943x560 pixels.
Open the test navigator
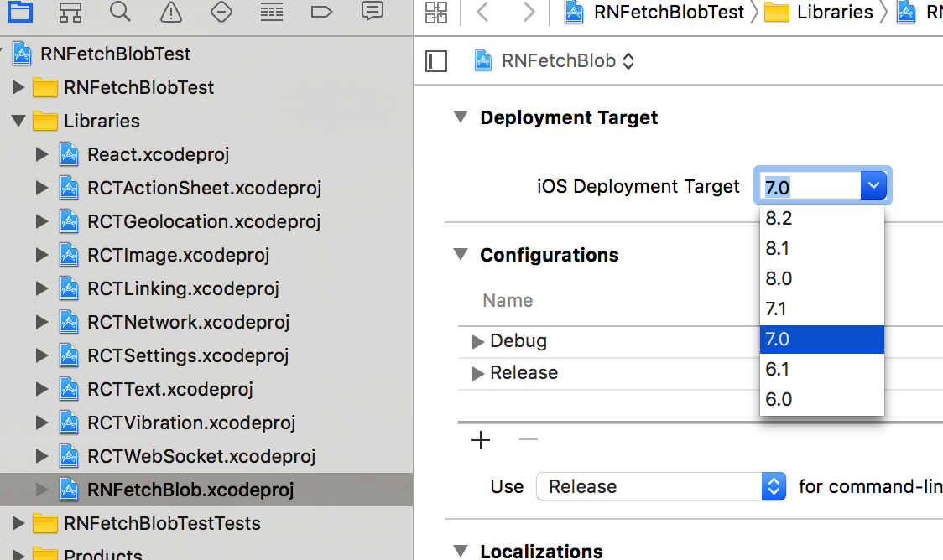pyautogui.click(x=221, y=12)
